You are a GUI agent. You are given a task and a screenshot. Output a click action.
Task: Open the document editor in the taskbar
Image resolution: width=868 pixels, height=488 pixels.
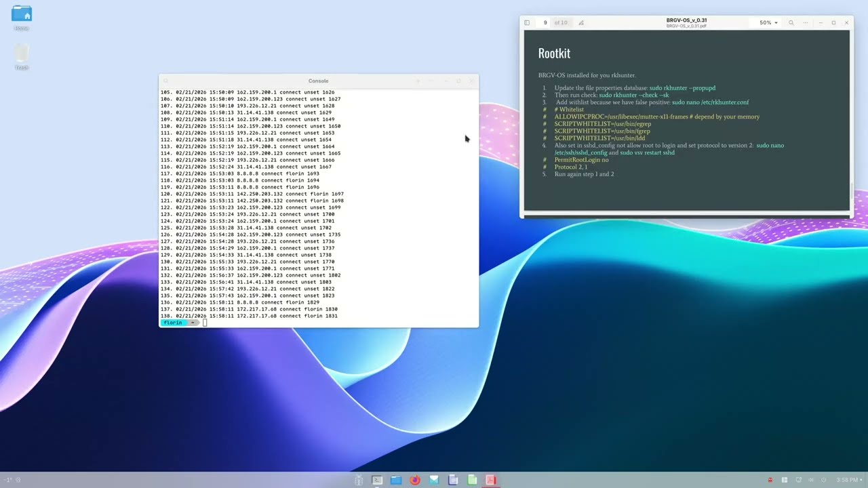pos(453,480)
